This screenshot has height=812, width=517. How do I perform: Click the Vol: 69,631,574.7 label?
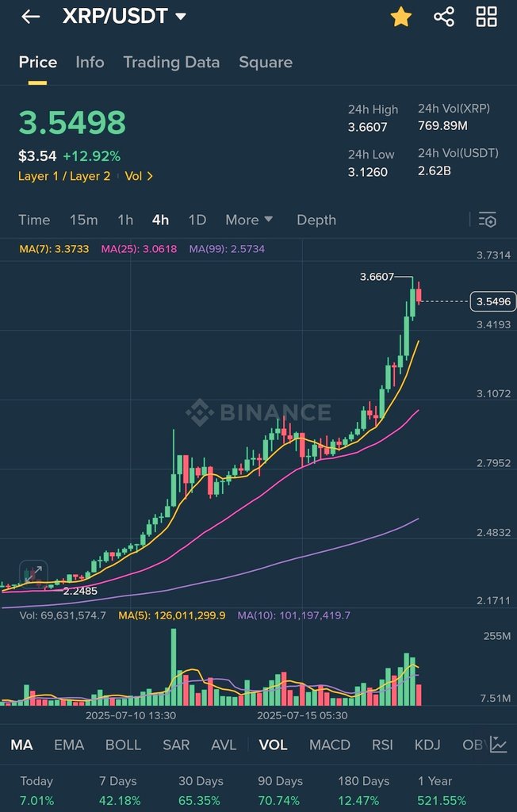pos(63,615)
